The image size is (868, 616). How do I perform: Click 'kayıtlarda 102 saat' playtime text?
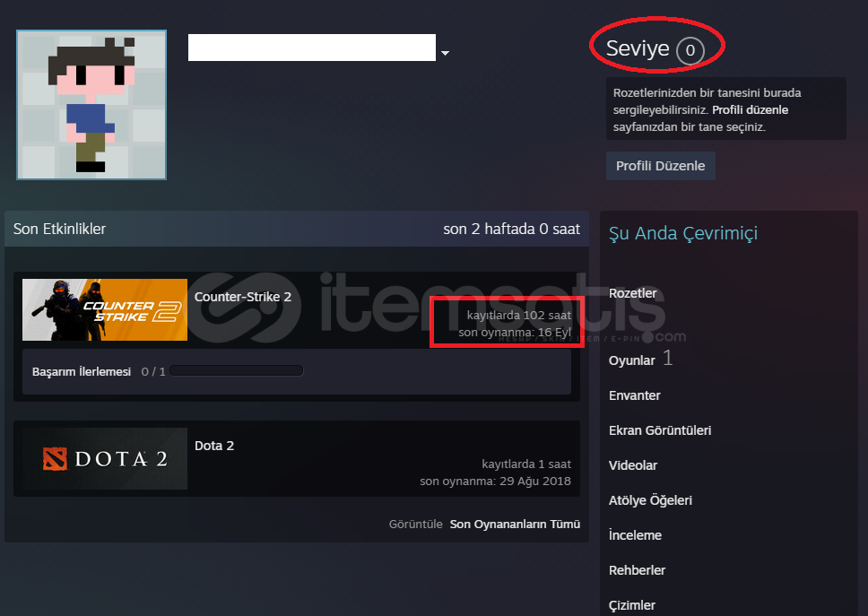(518, 315)
